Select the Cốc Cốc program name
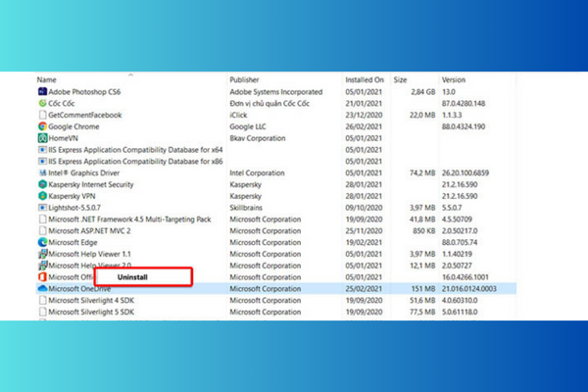Viewport: 588px width, 392px height. (x=62, y=103)
